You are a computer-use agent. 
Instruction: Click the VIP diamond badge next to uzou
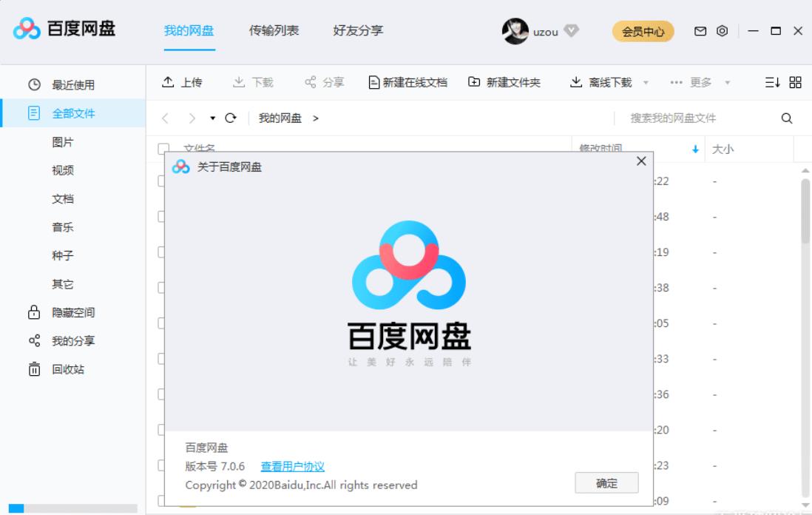click(x=571, y=30)
